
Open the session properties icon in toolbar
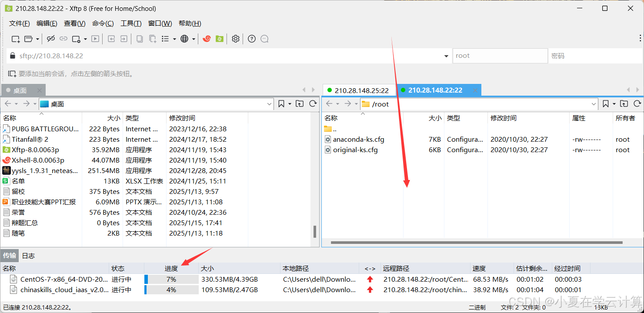pos(76,39)
